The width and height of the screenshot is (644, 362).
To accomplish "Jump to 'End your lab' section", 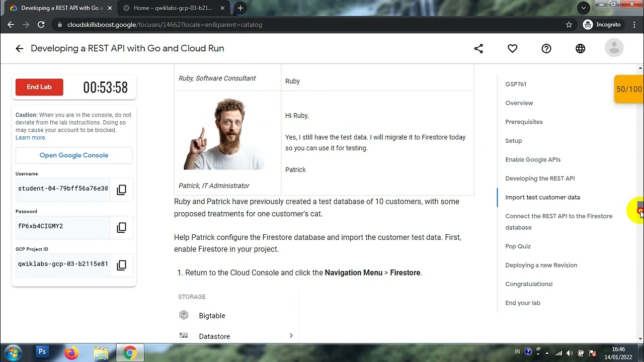I will 523,303.
